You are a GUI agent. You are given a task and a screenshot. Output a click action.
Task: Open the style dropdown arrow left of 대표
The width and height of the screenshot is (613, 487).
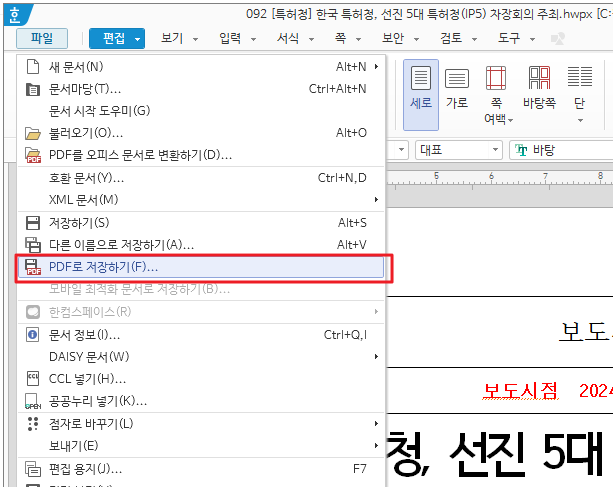click(401, 150)
